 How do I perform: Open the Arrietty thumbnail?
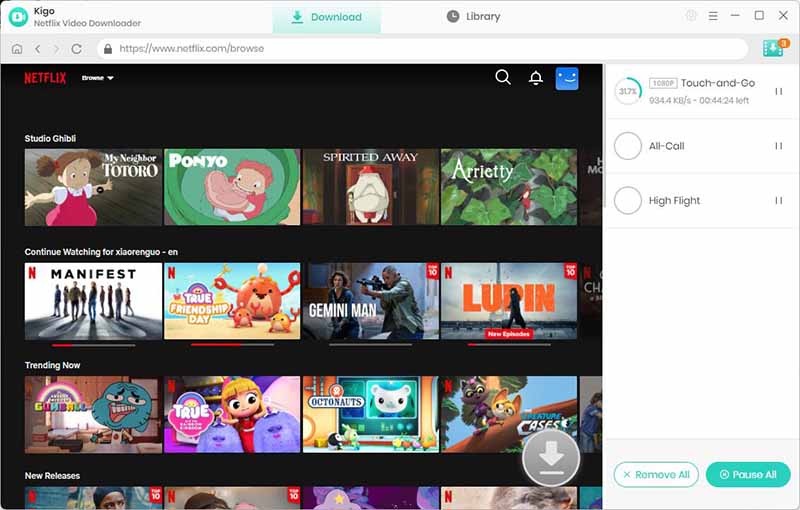click(x=509, y=187)
